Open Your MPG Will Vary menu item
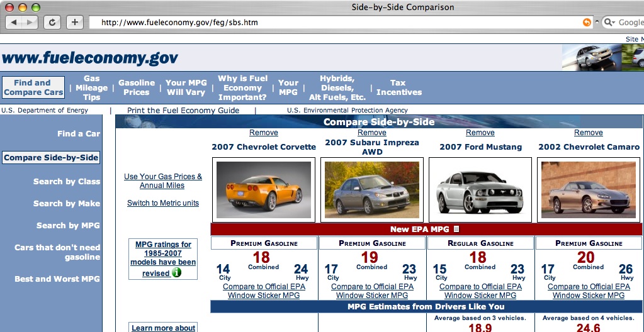 tap(186, 87)
